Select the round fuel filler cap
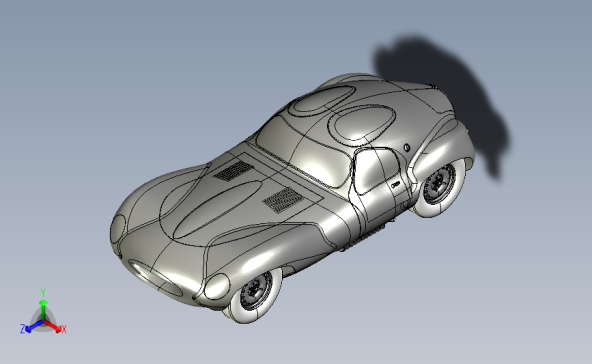Viewport: 592px width, 364px height. click(x=407, y=148)
